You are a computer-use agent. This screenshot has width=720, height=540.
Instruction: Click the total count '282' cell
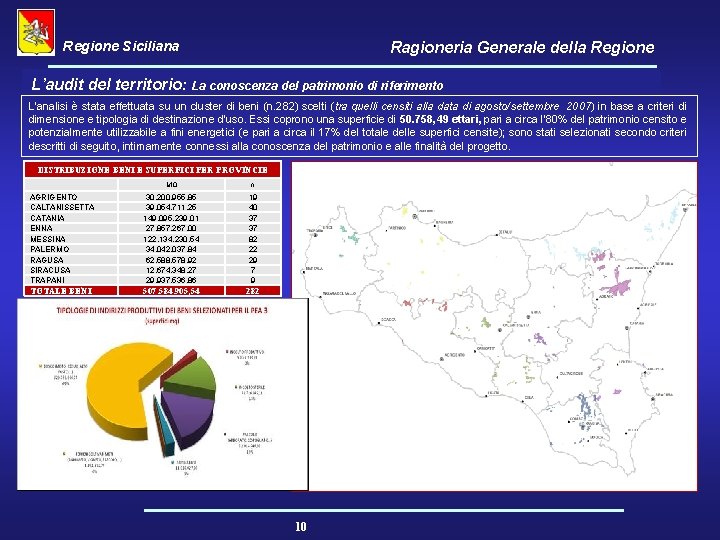click(x=253, y=291)
